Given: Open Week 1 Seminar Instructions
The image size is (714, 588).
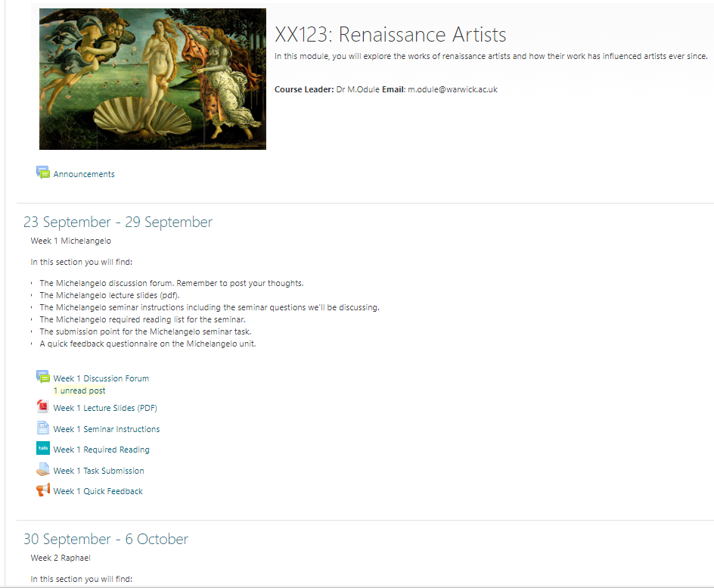Looking at the screenshot, I should (107, 429).
